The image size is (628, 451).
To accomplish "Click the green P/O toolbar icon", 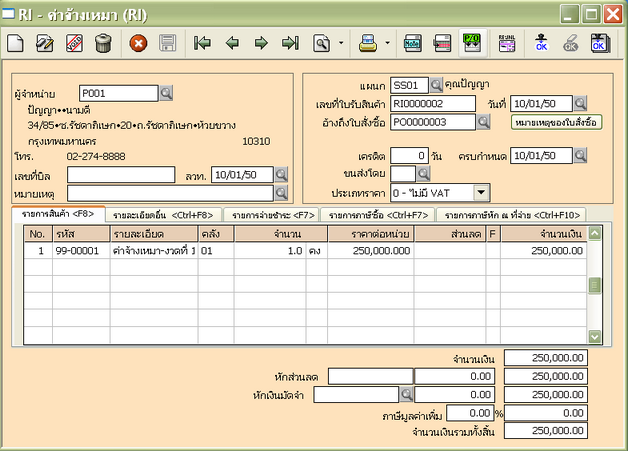I will click(x=471, y=43).
